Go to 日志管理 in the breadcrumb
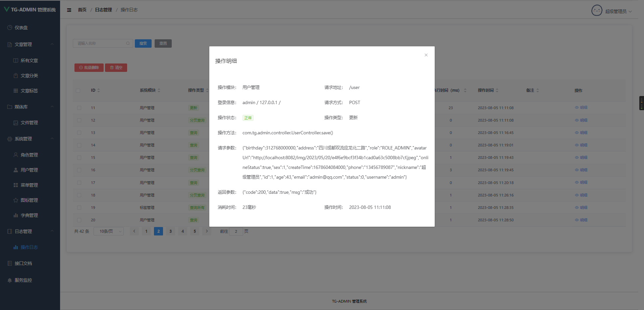 [103, 10]
